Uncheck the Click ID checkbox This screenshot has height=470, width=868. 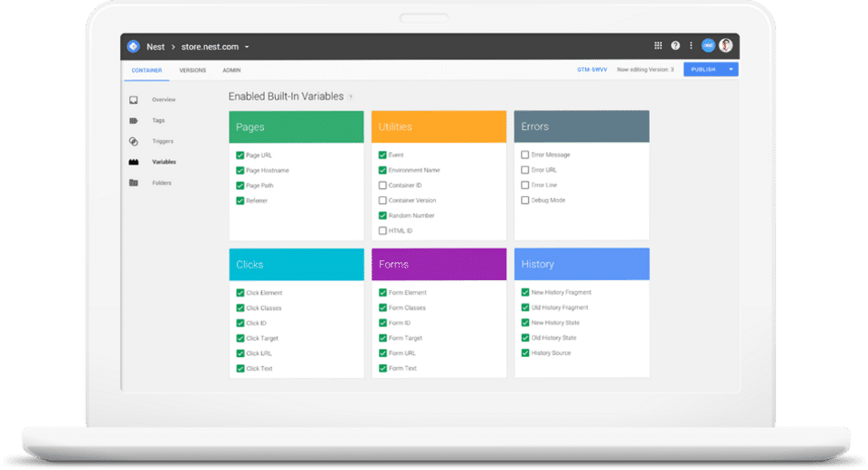tap(241, 323)
